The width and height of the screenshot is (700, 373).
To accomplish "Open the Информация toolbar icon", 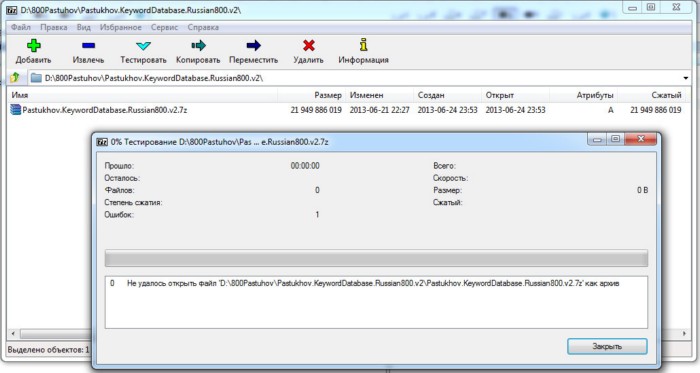I will coord(363,45).
